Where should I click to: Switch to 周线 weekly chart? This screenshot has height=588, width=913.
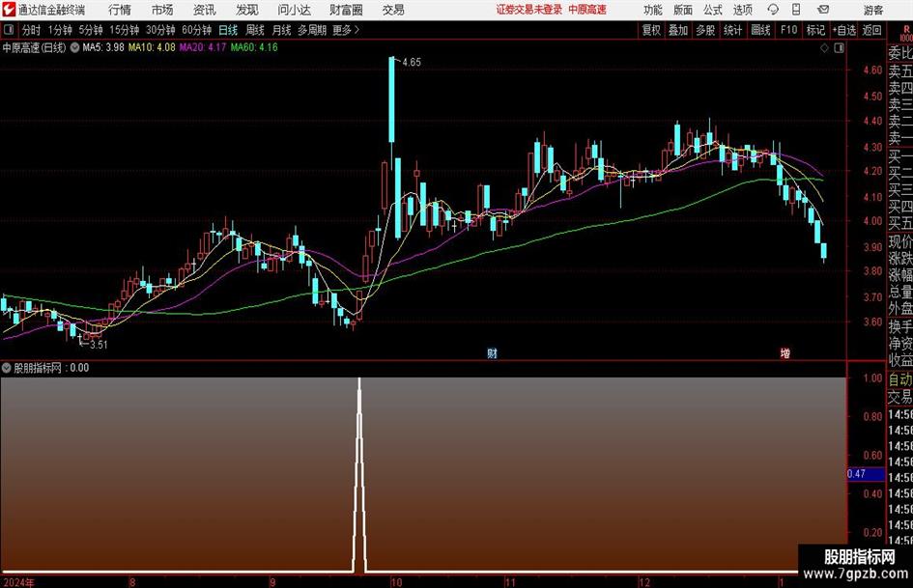click(x=255, y=30)
